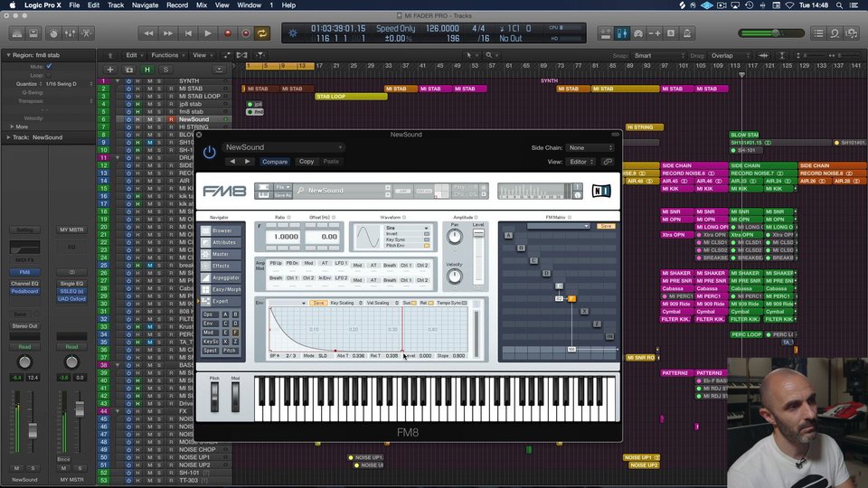The width and height of the screenshot is (868, 488).
Task: Open Smart Controls button
Action: [53, 33]
